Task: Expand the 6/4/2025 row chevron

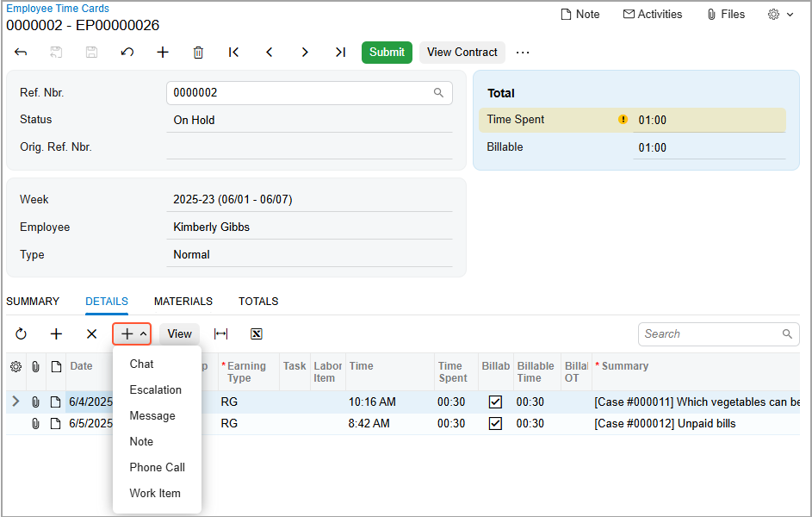Action: point(15,402)
